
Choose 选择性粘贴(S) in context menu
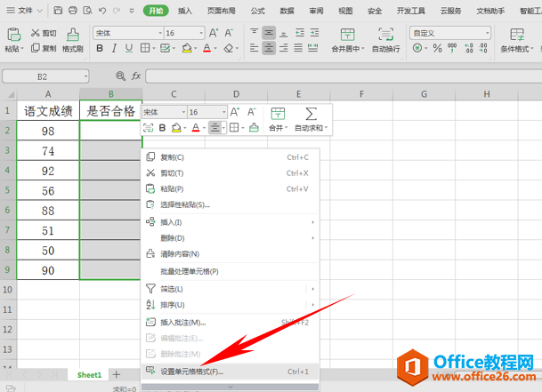230,204
